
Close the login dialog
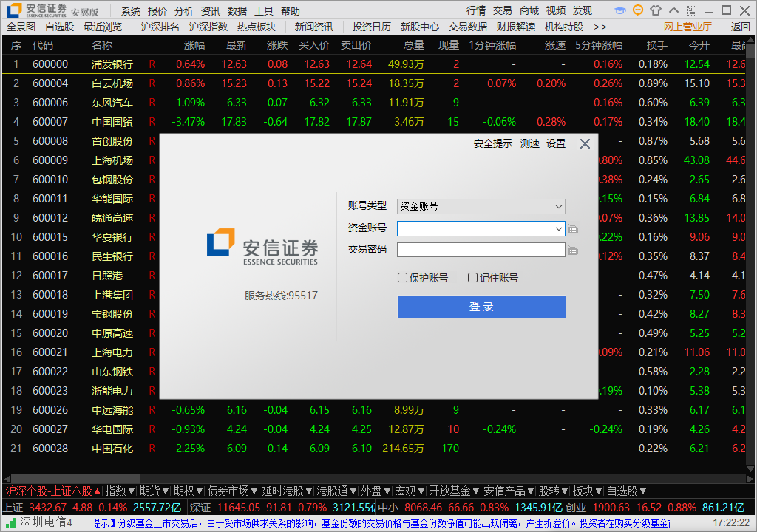tap(585, 143)
